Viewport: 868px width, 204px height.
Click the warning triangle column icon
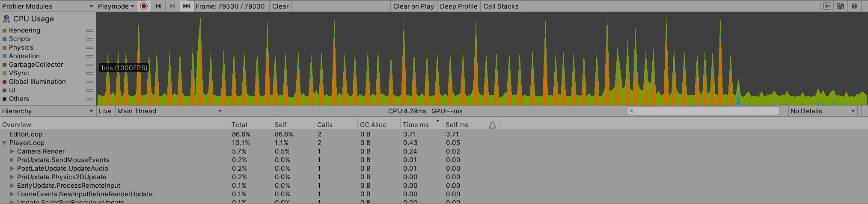[492, 125]
